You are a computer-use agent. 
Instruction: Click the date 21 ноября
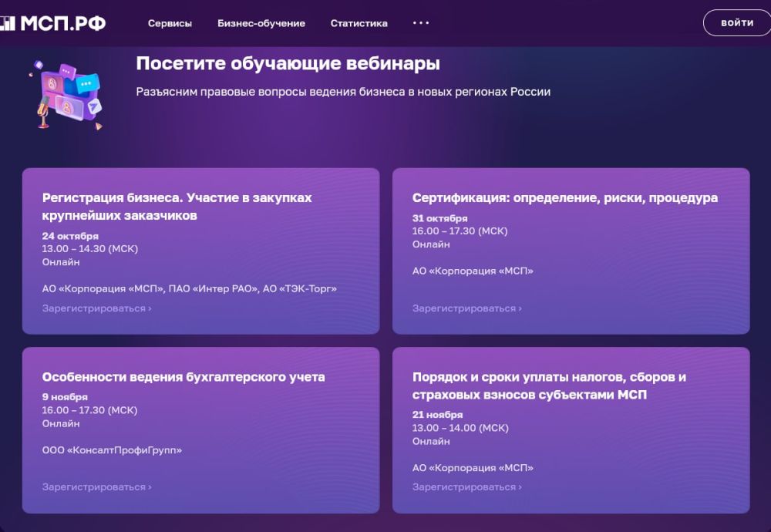pyautogui.click(x=438, y=415)
